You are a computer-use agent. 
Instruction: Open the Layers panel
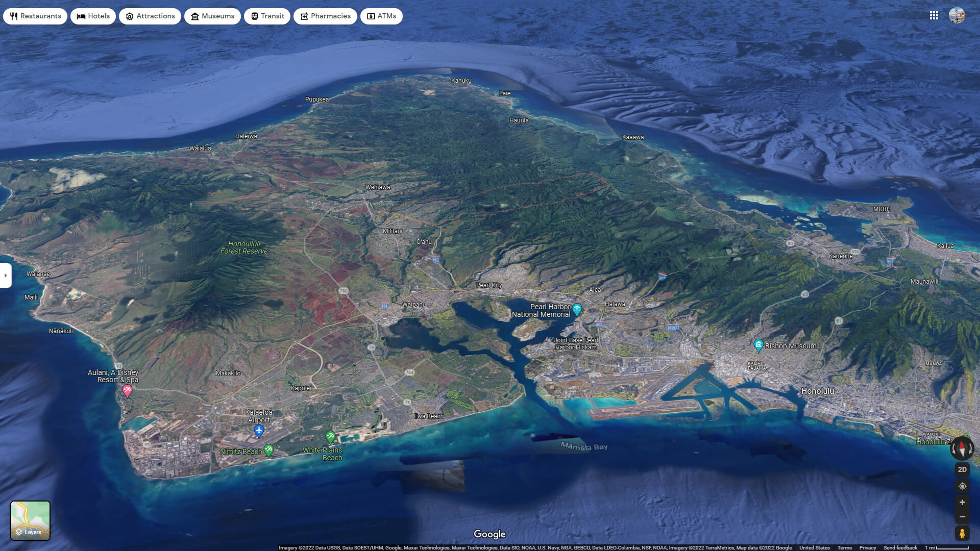coord(31,520)
